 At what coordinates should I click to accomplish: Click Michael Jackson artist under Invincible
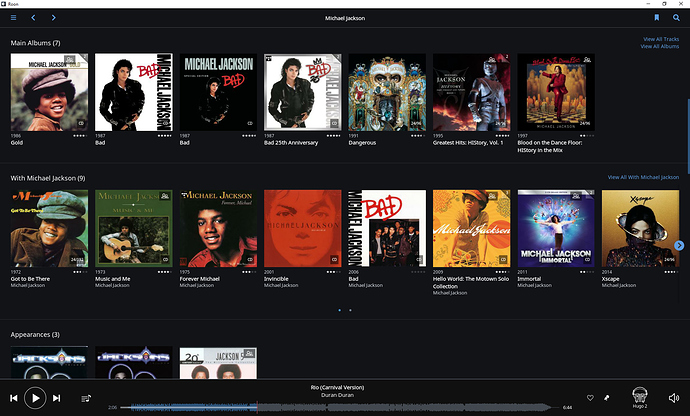click(281, 285)
